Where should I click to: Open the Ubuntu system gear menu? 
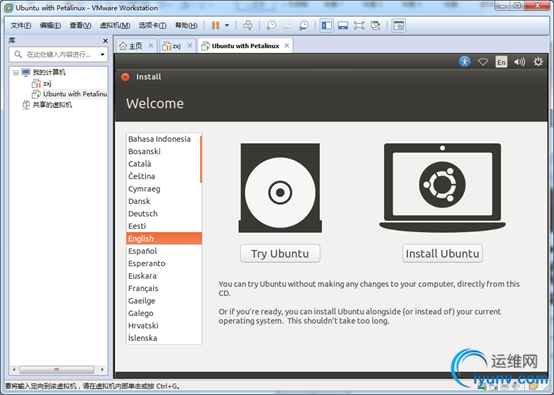(x=538, y=62)
